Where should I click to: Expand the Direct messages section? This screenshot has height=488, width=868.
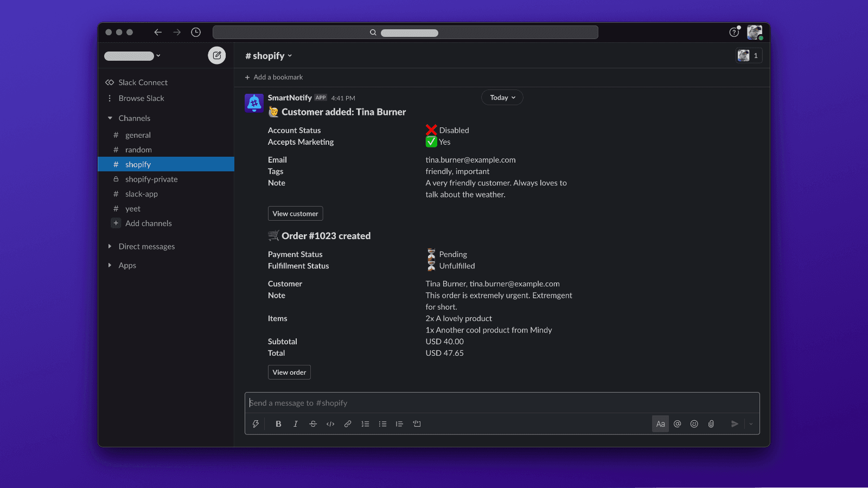tap(111, 246)
